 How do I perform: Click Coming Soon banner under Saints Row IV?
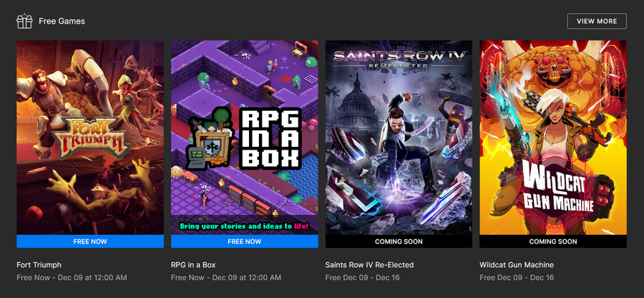coord(399,241)
